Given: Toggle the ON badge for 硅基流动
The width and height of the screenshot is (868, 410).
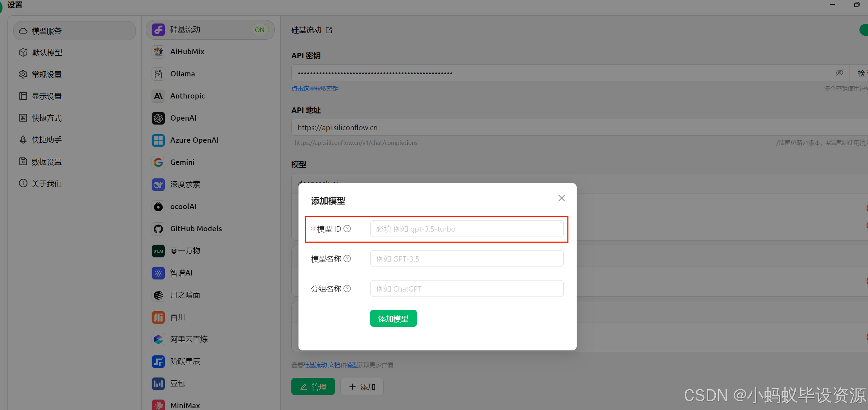Looking at the screenshot, I should click(260, 30).
